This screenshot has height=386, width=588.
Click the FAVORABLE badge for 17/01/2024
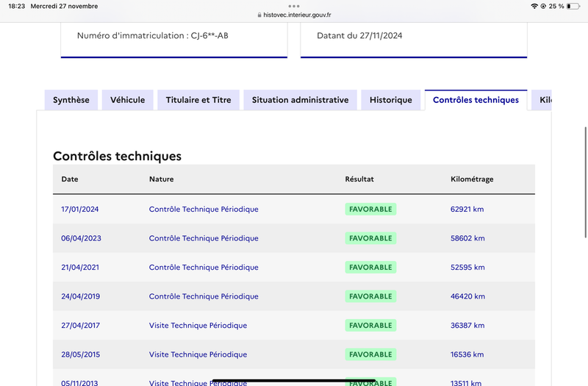coord(370,210)
